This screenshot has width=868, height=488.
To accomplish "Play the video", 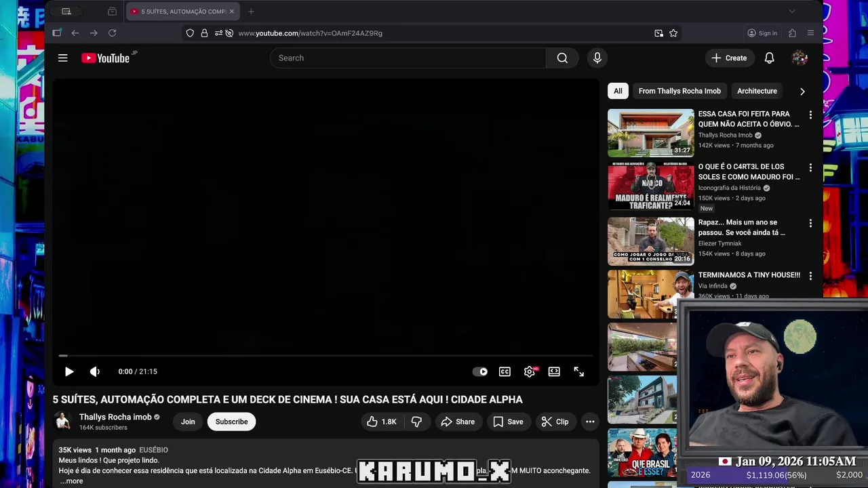I will point(69,371).
